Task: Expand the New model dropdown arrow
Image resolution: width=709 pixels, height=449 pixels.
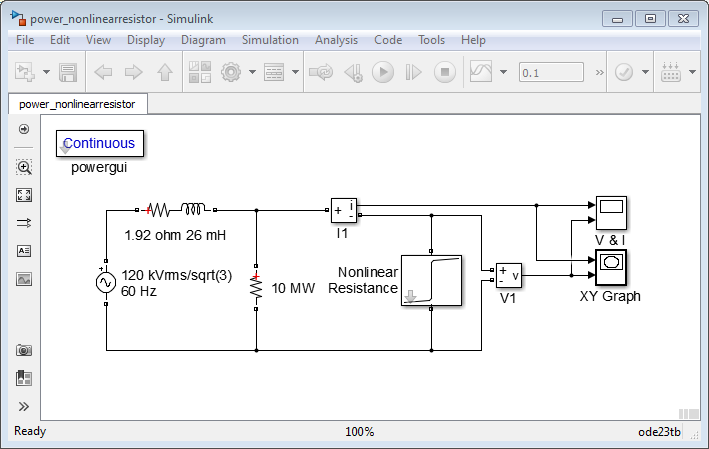Action: [x=46, y=73]
